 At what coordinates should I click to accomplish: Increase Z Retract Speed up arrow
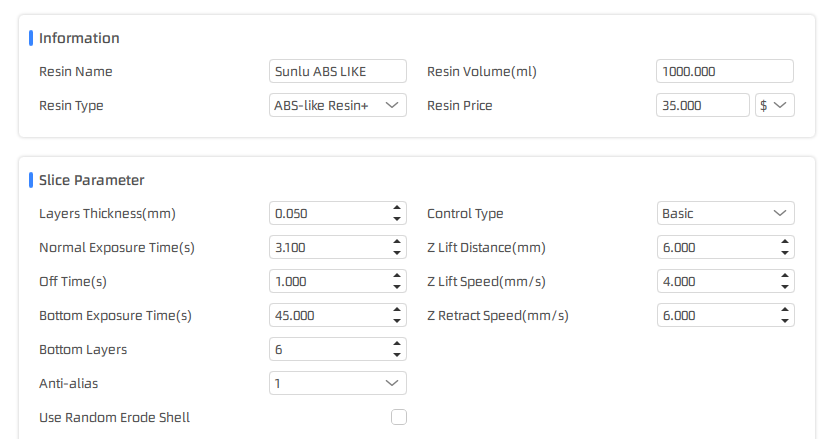pos(785,310)
